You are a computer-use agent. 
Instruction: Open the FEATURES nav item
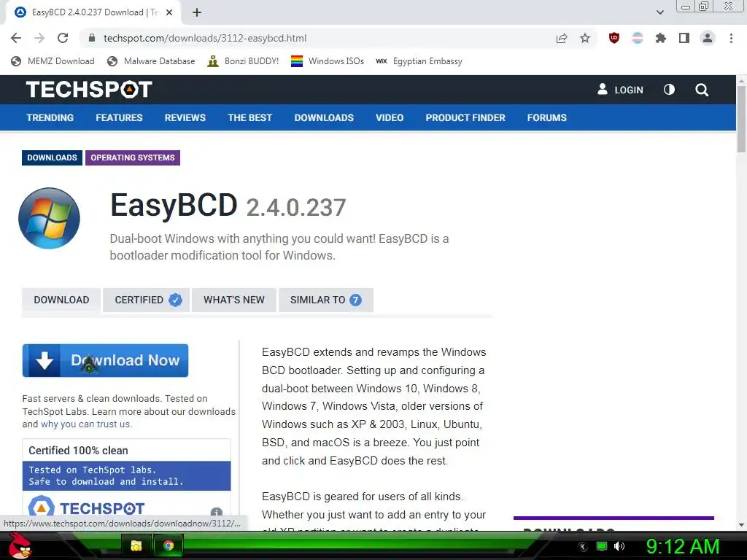coord(119,117)
